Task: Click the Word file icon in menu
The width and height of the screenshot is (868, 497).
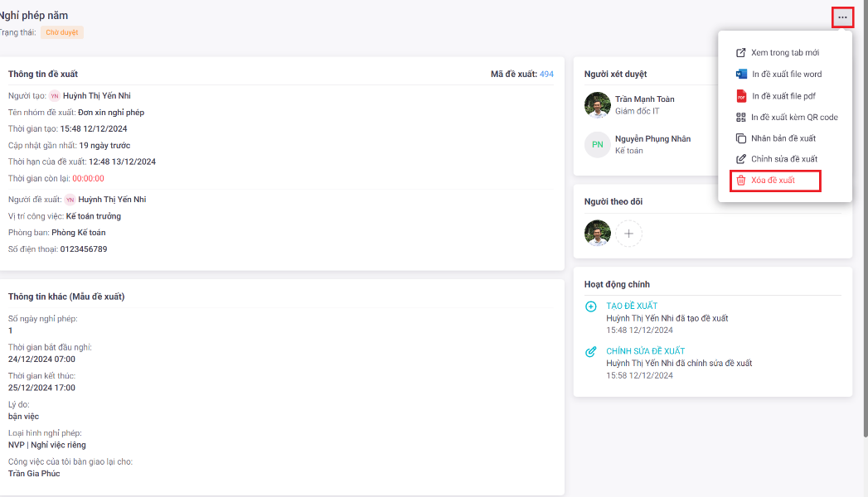Action: point(741,75)
